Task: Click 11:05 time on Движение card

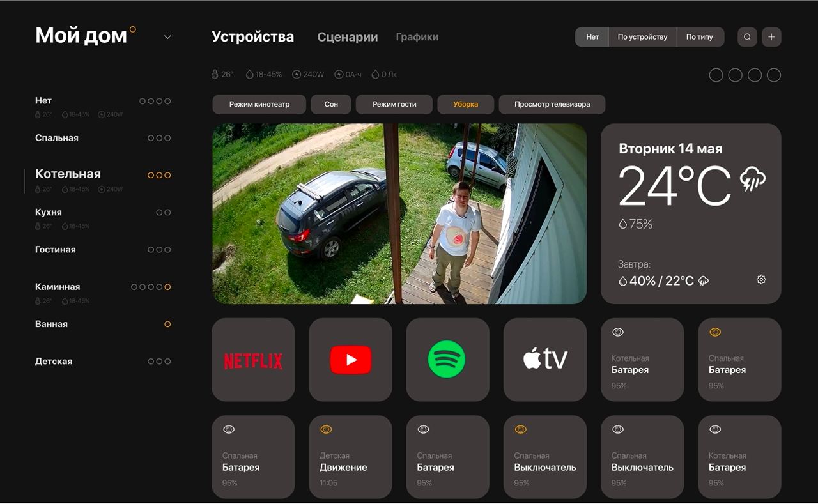Action: [x=328, y=483]
